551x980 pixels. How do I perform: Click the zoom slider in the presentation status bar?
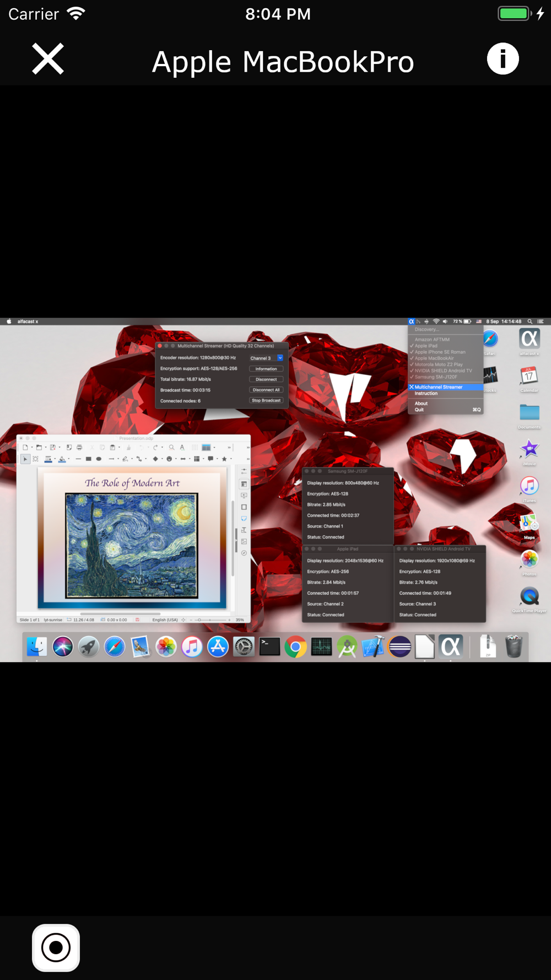pos(209,620)
